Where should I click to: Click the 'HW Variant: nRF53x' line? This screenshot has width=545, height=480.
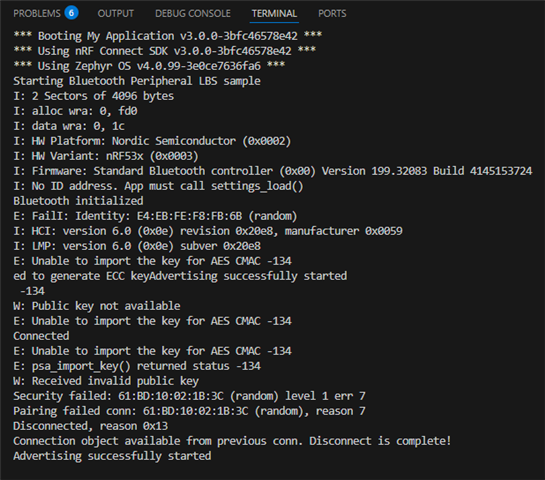tap(106, 156)
